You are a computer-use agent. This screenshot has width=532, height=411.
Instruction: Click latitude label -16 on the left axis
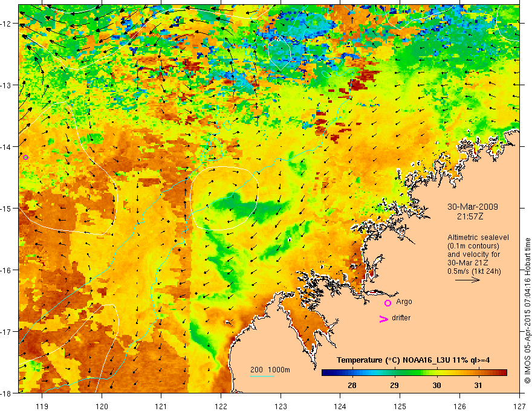tap(7, 270)
